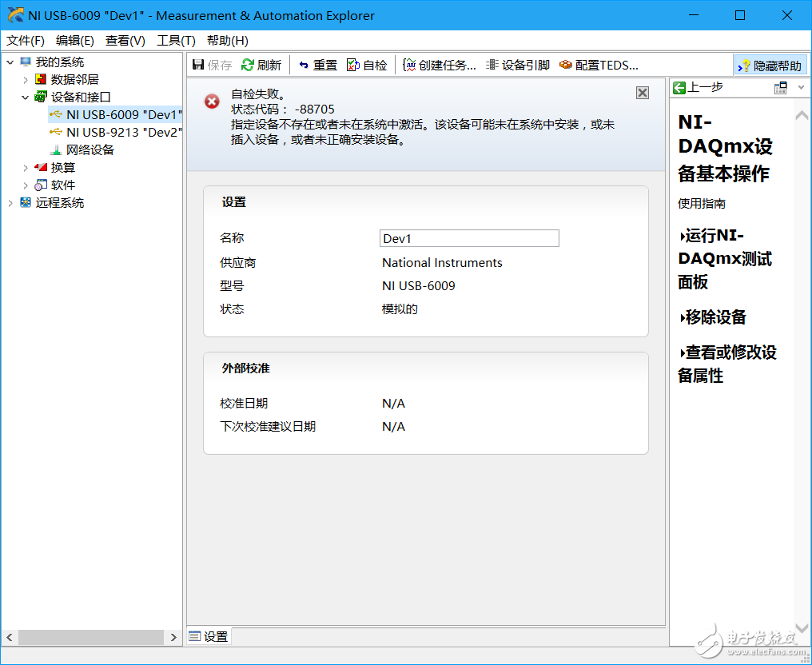Screen dimensions: 812x665
Task: Click the status code -88705 text
Action: coord(314,110)
